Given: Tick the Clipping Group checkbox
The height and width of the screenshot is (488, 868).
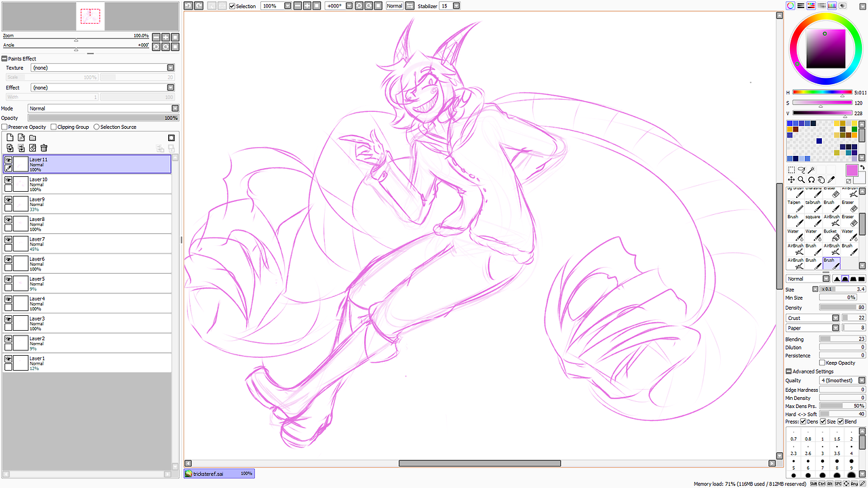Looking at the screenshot, I should point(54,127).
